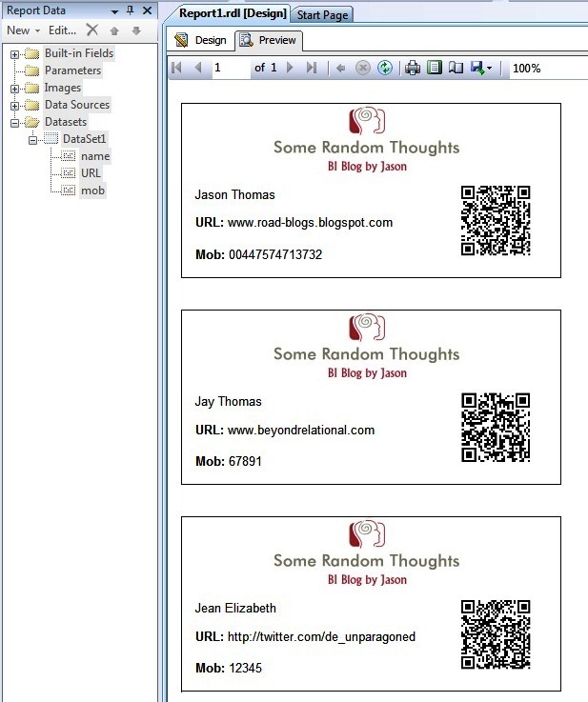Expand the Data Sources folder
This screenshot has height=702, width=588.
[14, 106]
